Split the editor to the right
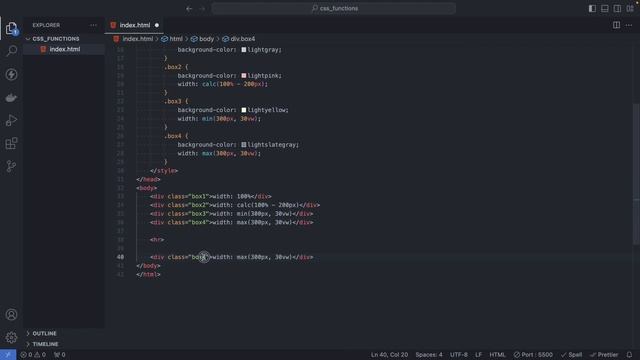Viewport: 640px width, 360px height. pos(616,25)
